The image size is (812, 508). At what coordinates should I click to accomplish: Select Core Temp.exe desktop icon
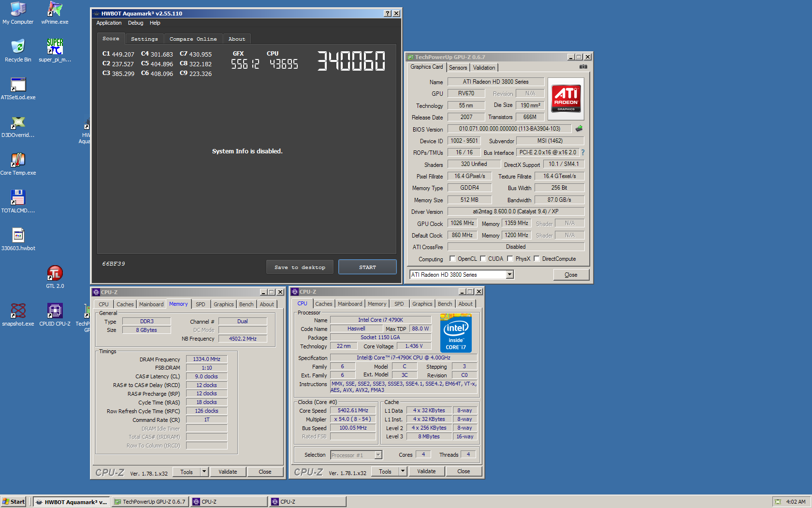[x=18, y=164]
